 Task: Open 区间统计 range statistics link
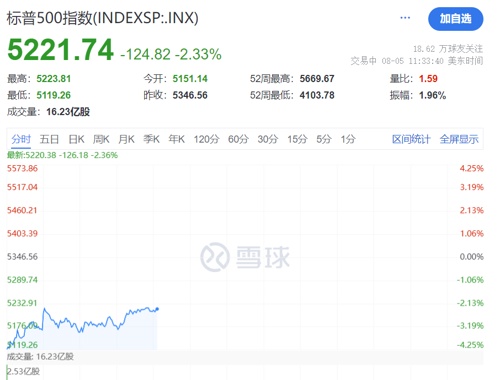[x=411, y=139]
